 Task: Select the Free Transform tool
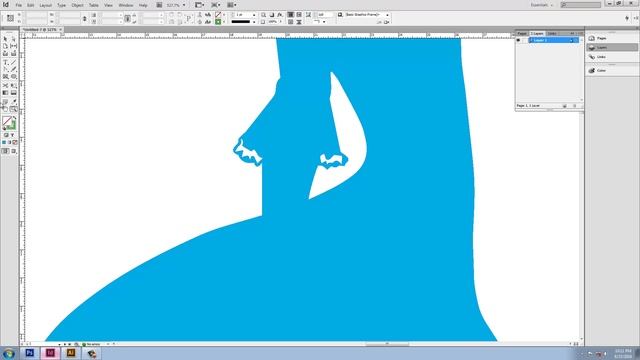click(13, 86)
